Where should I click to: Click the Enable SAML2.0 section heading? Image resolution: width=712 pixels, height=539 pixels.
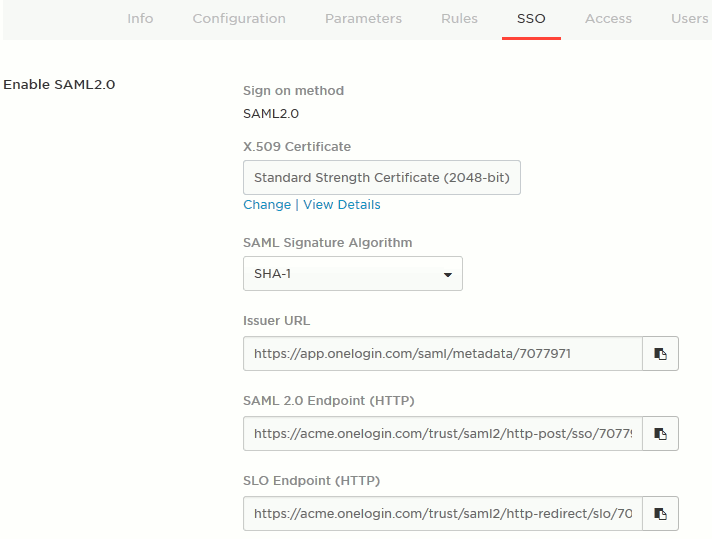pyautogui.click(x=59, y=85)
